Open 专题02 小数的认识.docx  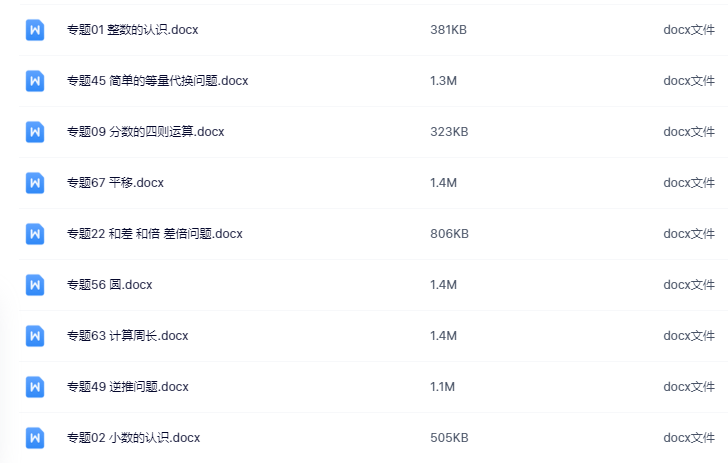[x=134, y=438]
